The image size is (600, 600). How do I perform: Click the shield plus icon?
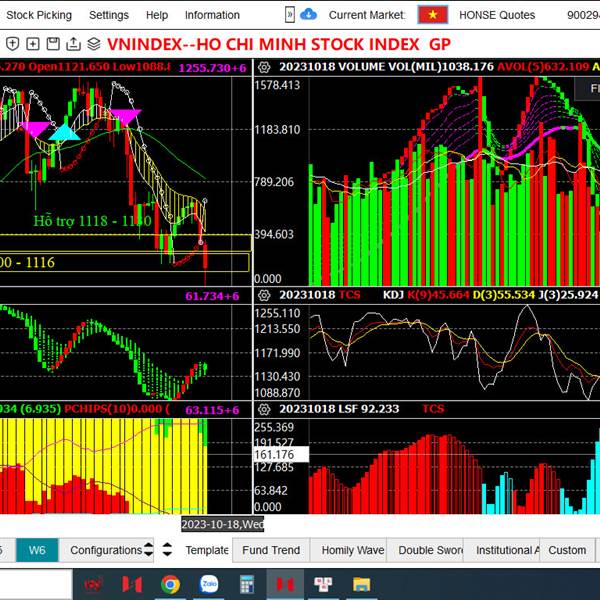tap(12, 44)
